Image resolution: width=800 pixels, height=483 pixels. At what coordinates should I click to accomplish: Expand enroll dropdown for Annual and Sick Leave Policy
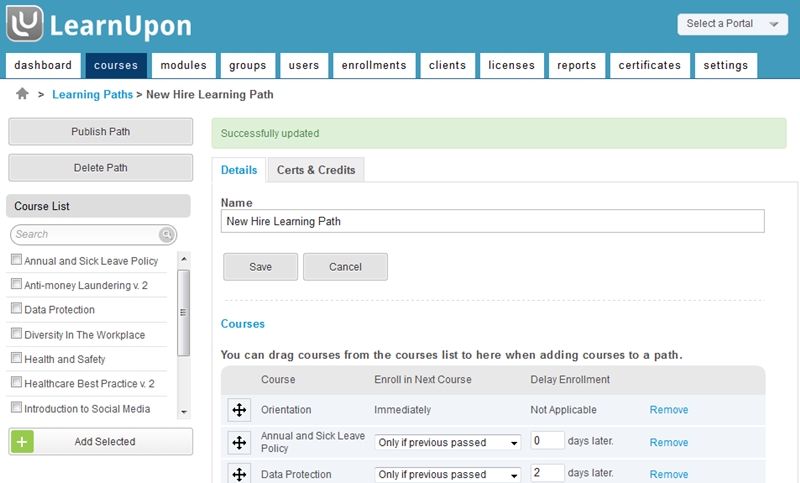pos(448,442)
